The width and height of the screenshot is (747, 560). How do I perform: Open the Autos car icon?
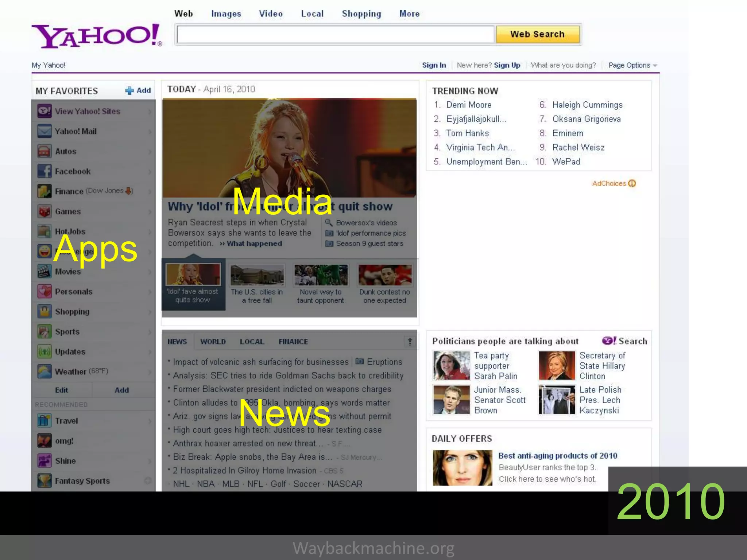(x=44, y=151)
